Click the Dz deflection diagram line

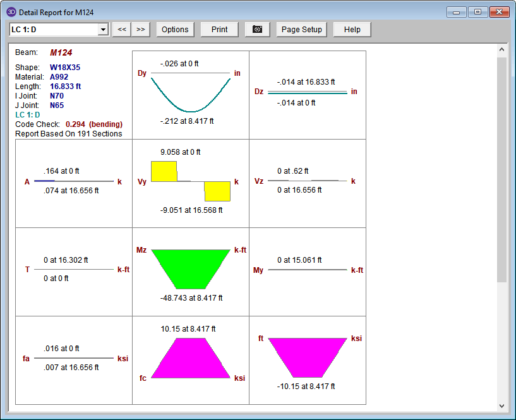[x=308, y=93]
